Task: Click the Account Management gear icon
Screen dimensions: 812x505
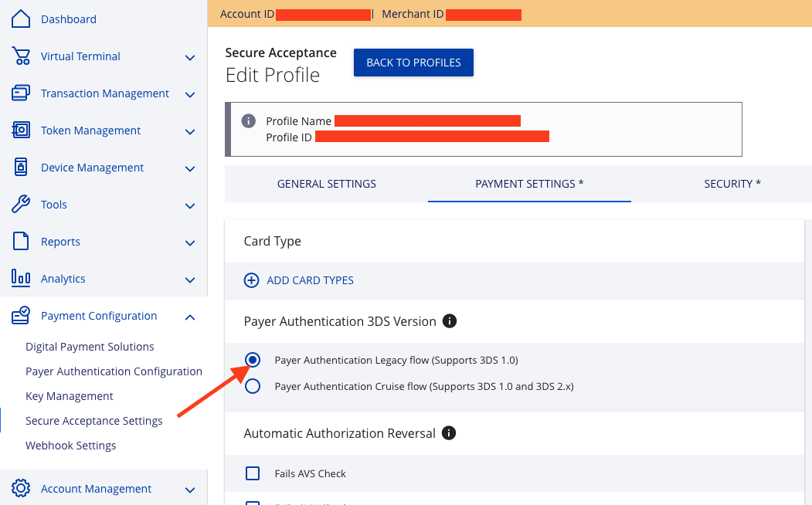Action: [x=21, y=489]
